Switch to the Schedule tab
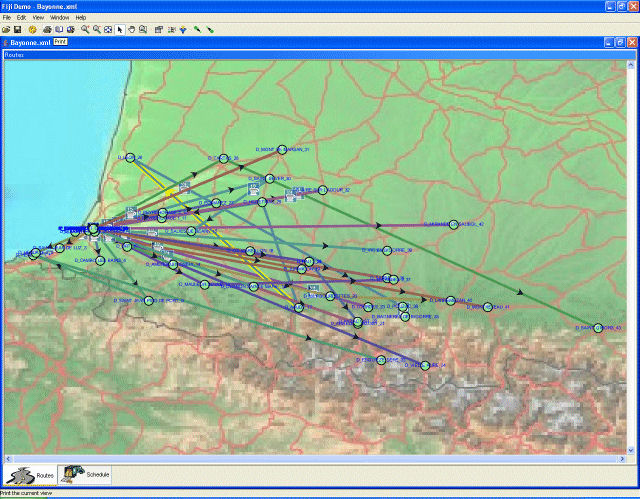640x499 pixels. [87, 474]
